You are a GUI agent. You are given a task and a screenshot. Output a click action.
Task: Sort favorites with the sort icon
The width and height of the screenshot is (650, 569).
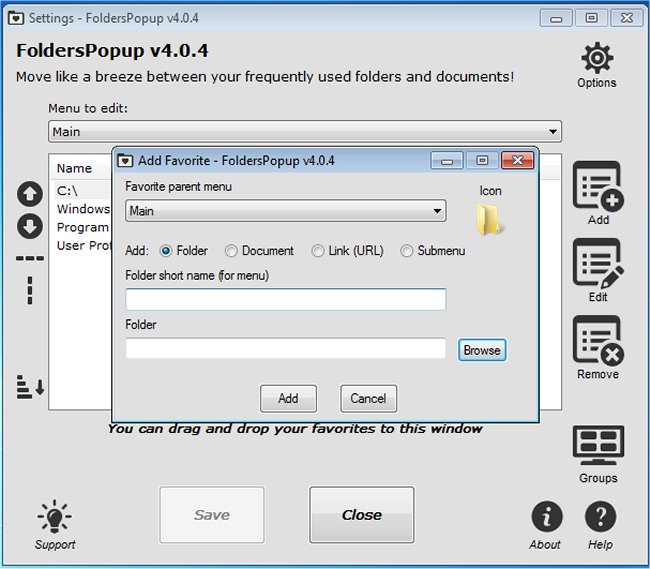click(x=30, y=387)
